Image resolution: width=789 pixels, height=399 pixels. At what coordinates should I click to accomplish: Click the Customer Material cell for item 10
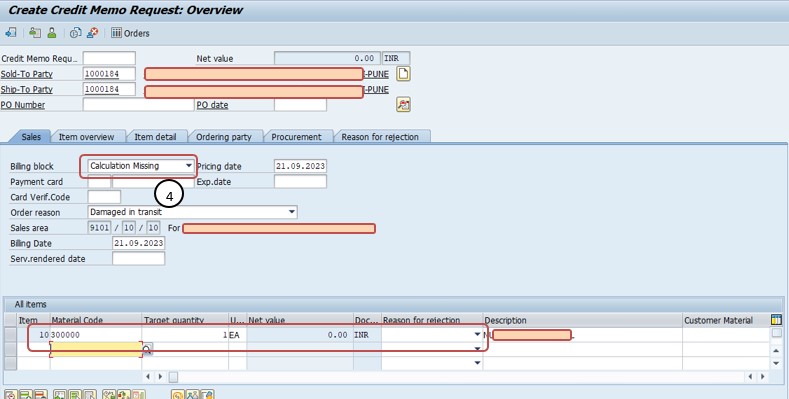pyautogui.click(x=726, y=335)
